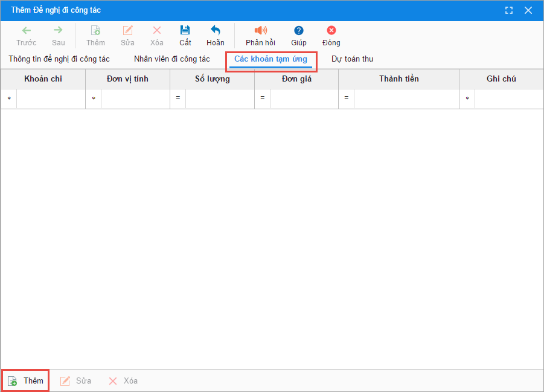544x392 pixels.
Task: Maximize the dialog with fullscreen icon
Action: click(509, 10)
